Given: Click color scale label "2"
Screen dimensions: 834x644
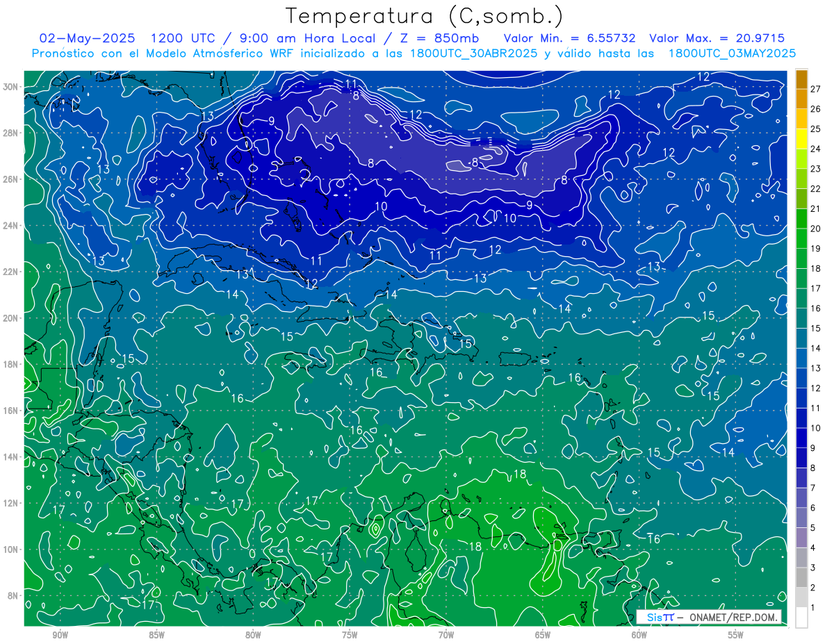Looking at the screenshot, I should point(812,588).
